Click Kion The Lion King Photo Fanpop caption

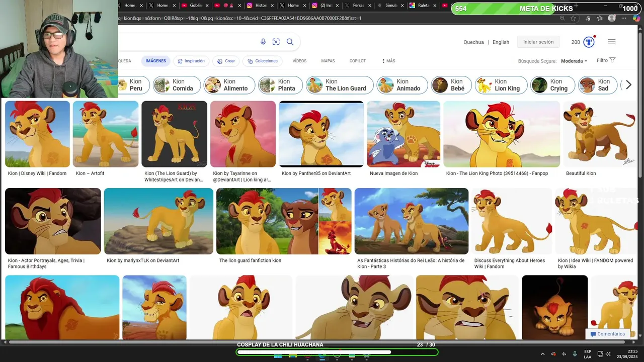click(x=497, y=173)
